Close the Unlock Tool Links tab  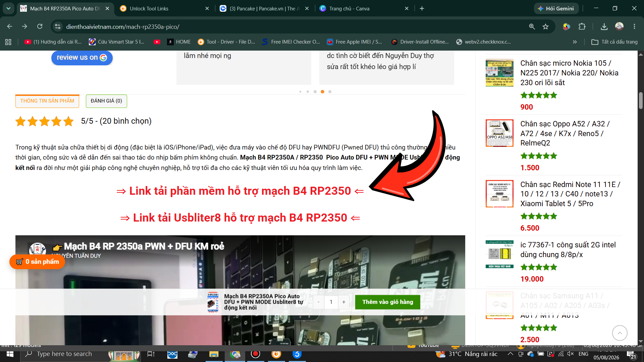click(x=207, y=8)
